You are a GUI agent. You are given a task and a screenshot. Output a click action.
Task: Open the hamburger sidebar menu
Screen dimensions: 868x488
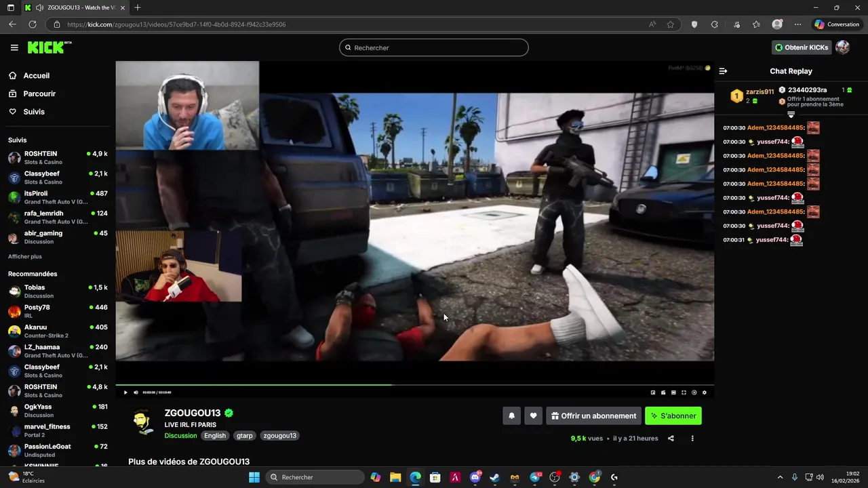tap(14, 47)
